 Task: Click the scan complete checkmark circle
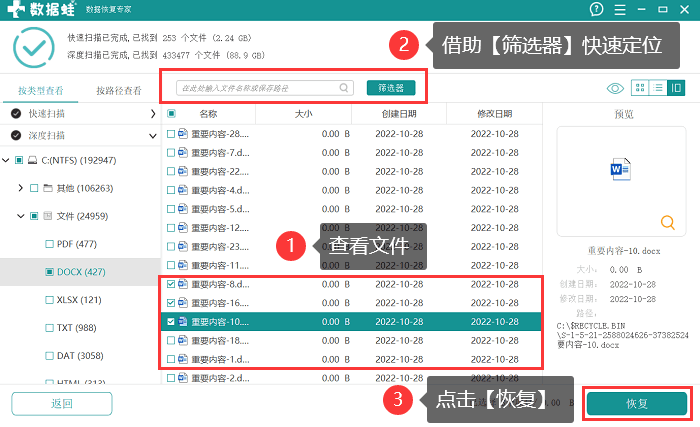[33, 47]
